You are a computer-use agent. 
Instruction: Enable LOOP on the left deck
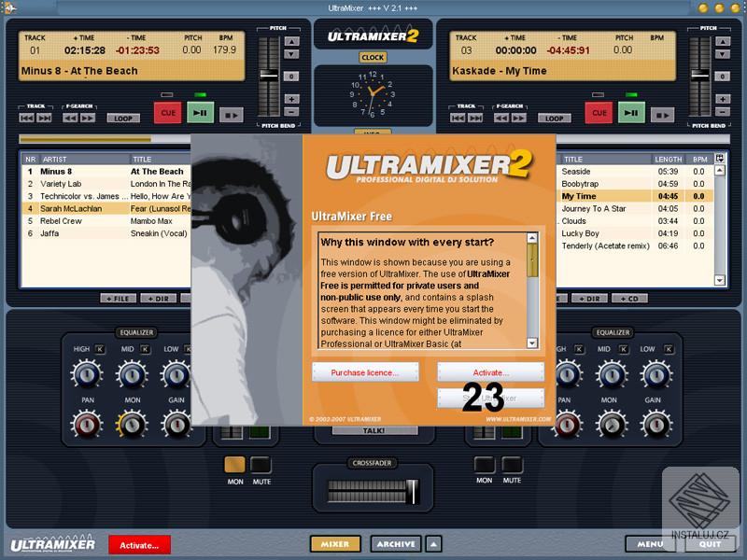tap(123, 119)
